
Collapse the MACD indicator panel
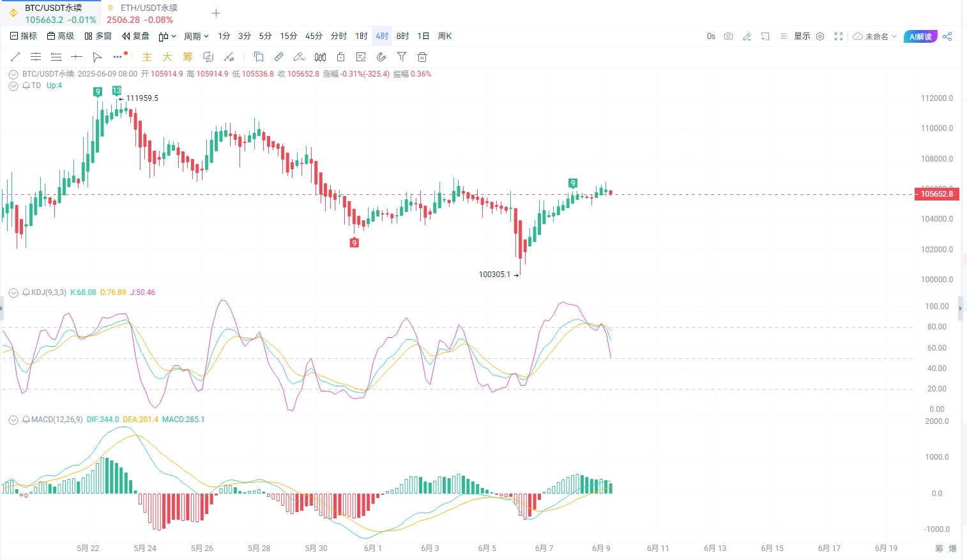[x=13, y=420]
